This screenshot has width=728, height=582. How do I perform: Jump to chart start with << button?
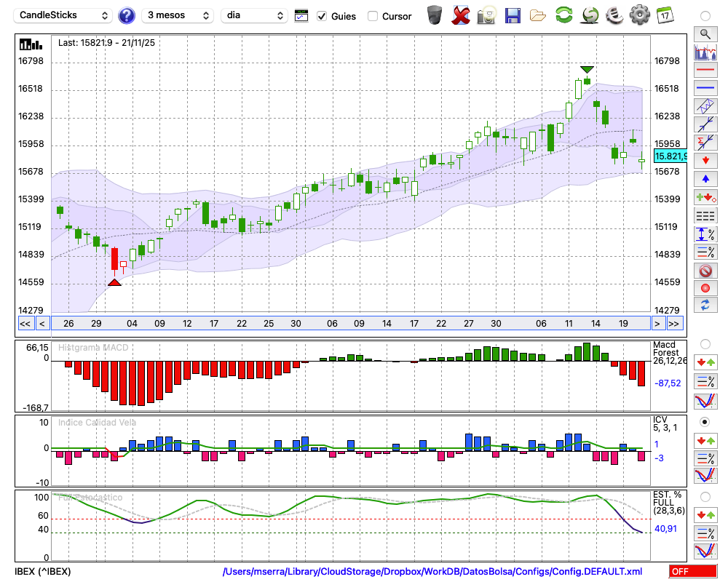25,324
